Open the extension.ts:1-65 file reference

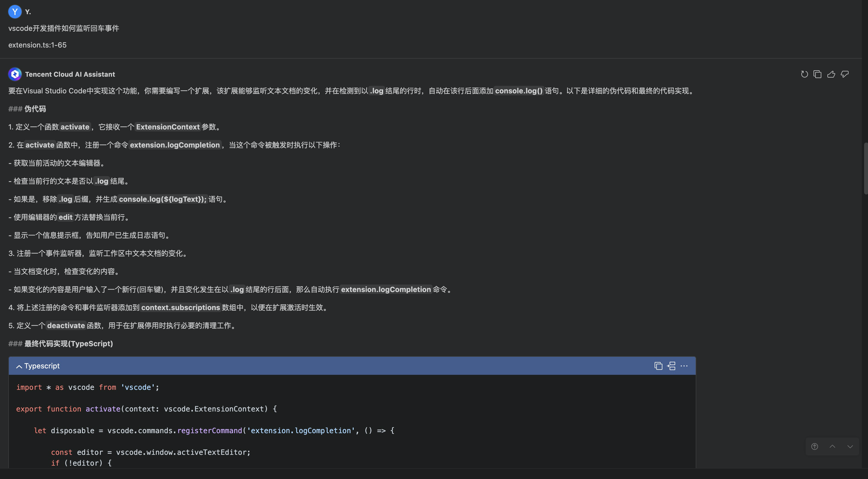[x=38, y=45]
